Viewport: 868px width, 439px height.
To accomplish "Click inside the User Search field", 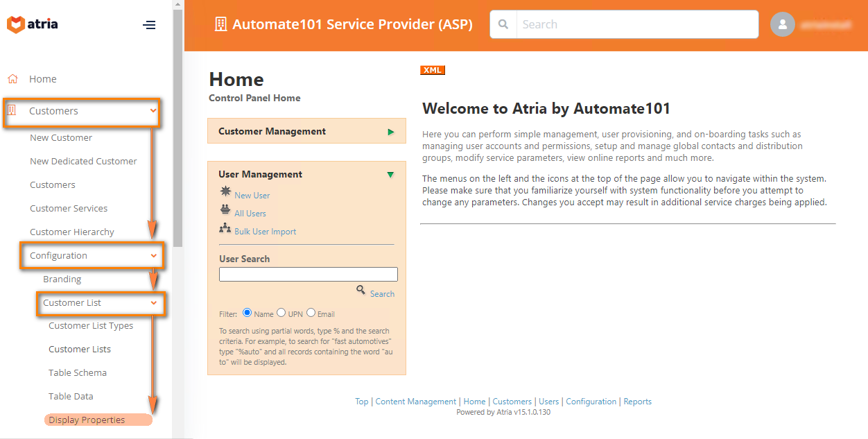I will 308,274.
